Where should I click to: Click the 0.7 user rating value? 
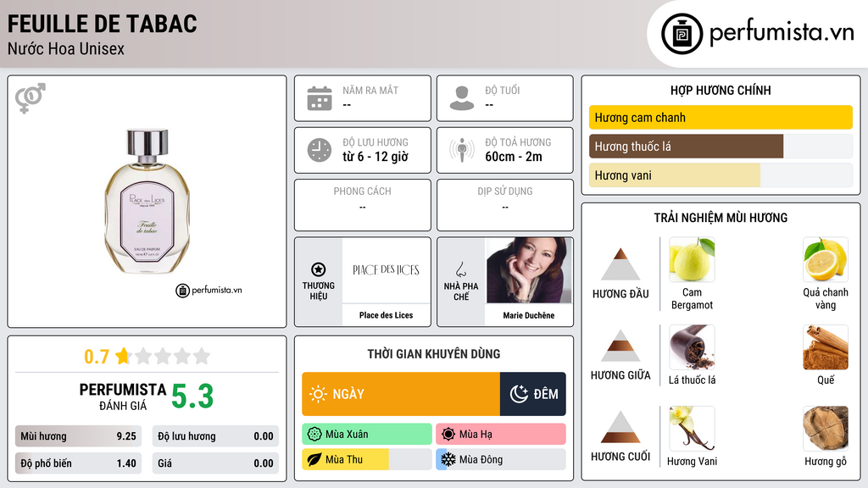tap(97, 357)
